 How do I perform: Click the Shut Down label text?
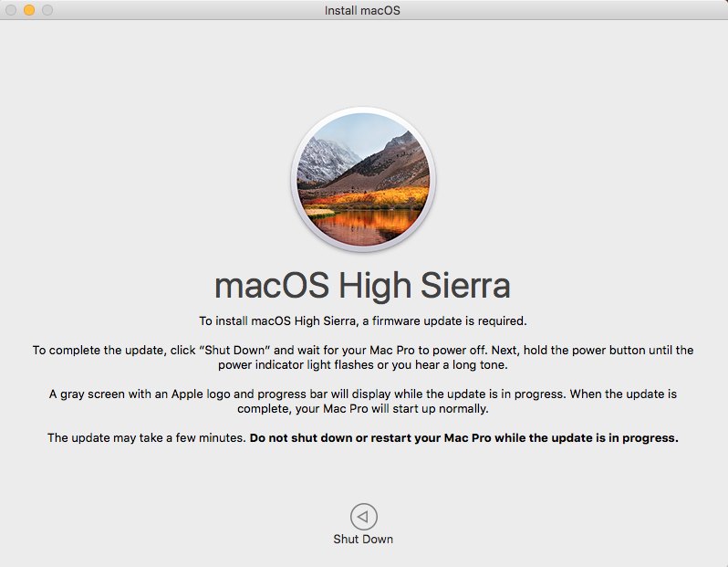(363, 539)
